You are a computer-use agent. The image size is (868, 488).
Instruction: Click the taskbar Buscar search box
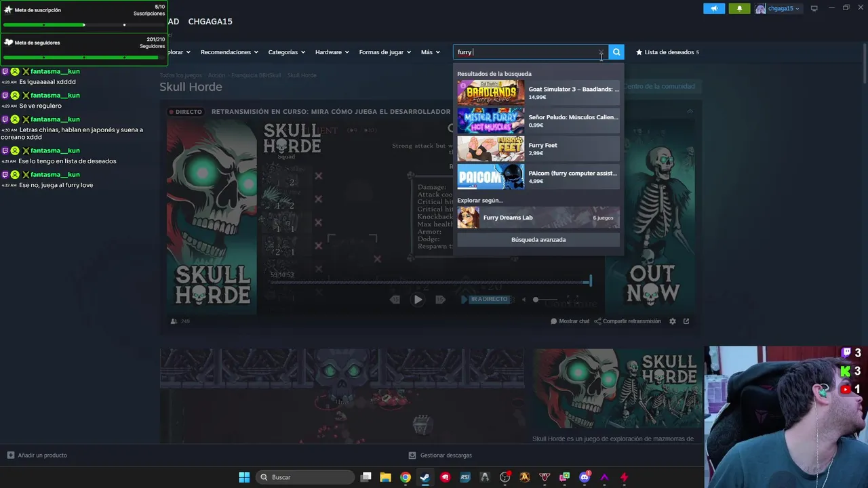[305, 477]
